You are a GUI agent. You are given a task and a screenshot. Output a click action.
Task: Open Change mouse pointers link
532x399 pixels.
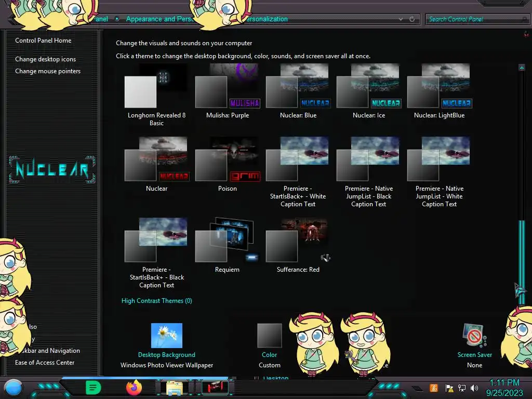(48, 71)
